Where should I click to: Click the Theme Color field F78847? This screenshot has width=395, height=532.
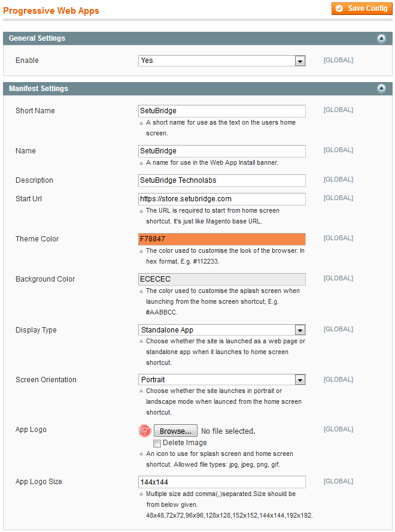(x=221, y=239)
